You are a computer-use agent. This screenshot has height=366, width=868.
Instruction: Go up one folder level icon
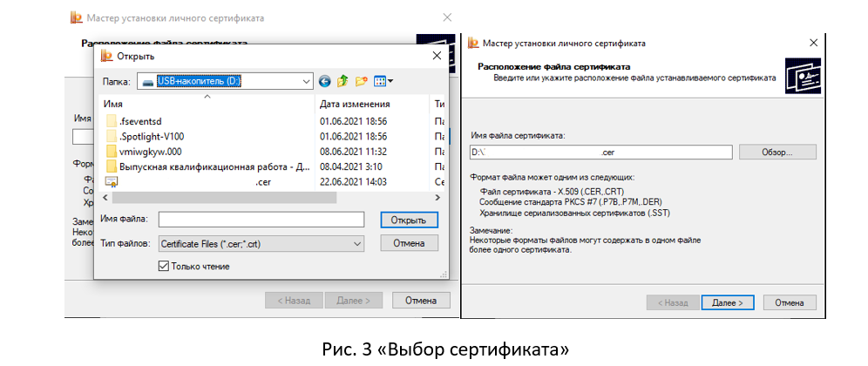(x=343, y=81)
